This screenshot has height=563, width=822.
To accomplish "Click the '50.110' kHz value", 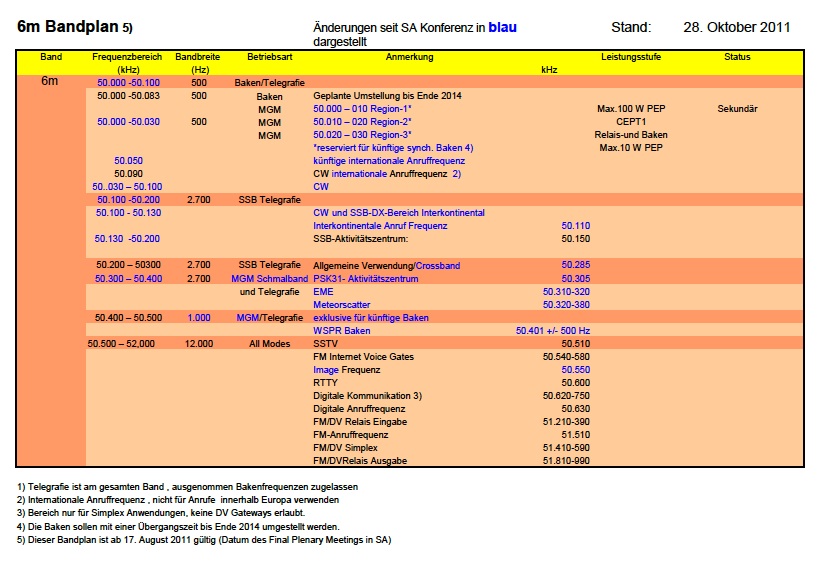I will click(x=576, y=226).
